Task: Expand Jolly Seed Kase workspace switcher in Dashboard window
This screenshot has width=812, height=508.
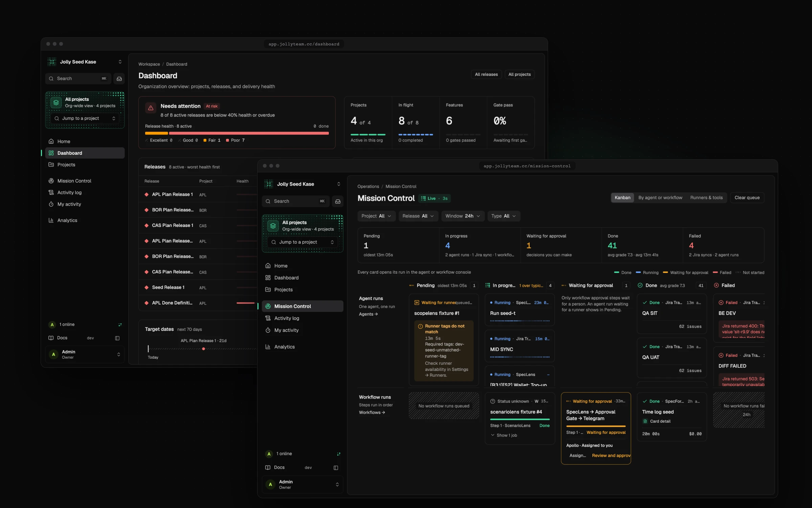Action: pyautogui.click(x=85, y=62)
